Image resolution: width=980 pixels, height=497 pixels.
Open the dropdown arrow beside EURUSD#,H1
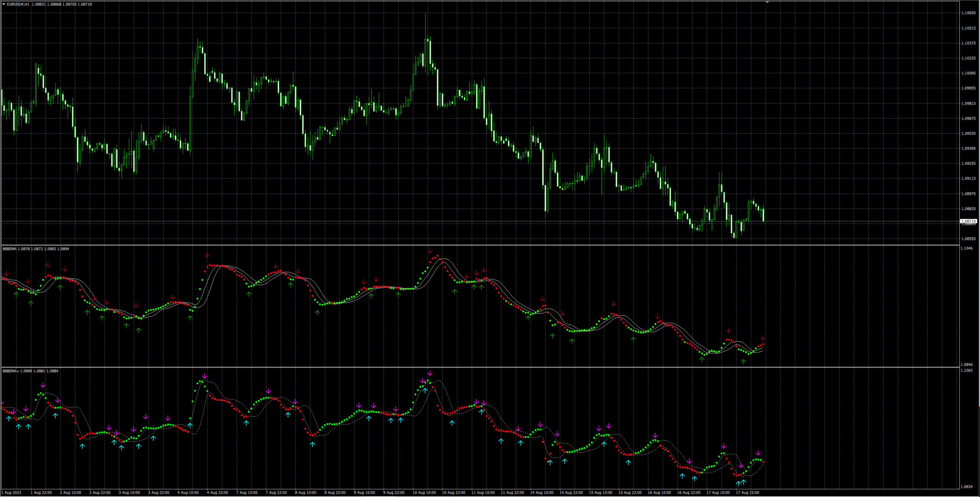click(x=4, y=4)
